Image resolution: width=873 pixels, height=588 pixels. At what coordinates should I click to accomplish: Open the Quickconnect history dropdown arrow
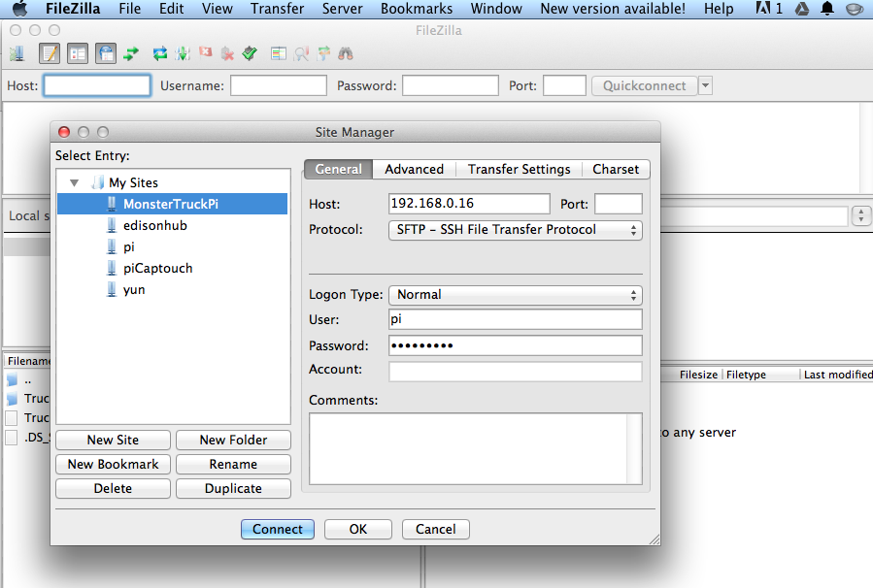click(705, 85)
